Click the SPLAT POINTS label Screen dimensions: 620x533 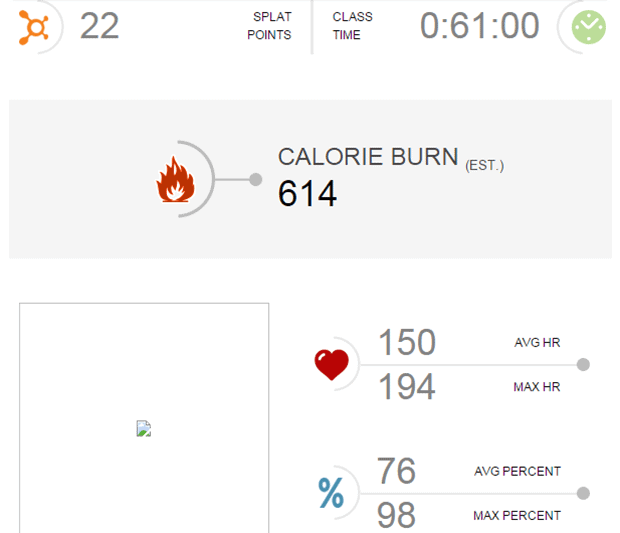[x=270, y=26]
